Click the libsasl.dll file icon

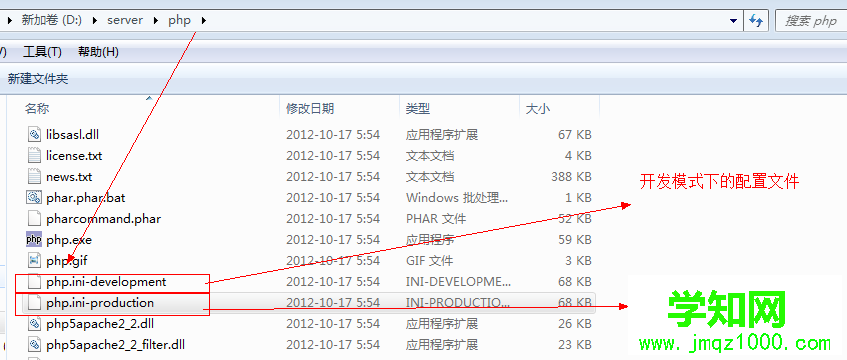(34, 135)
